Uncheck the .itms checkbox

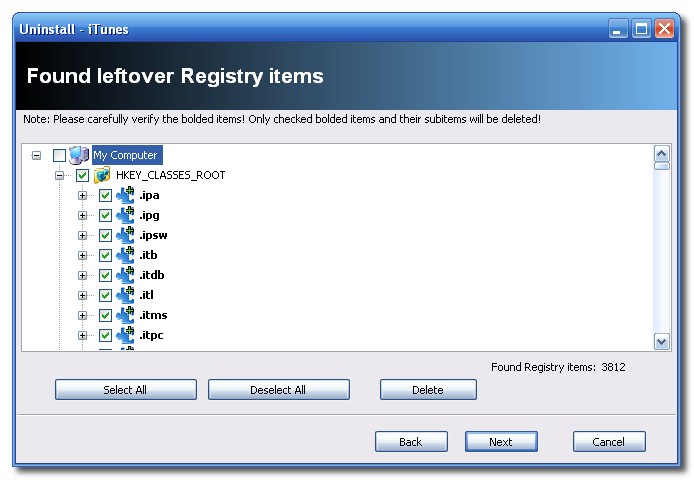click(105, 315)
